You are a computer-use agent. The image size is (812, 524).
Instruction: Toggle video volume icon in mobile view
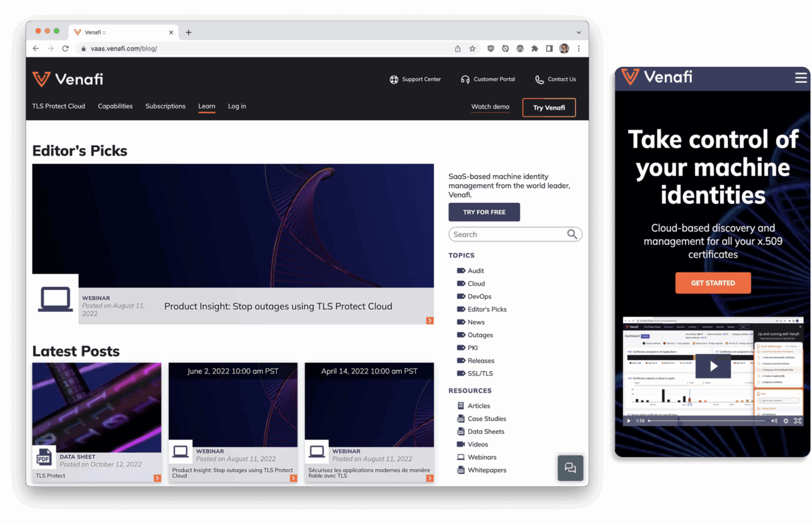(x=774, y=421)
